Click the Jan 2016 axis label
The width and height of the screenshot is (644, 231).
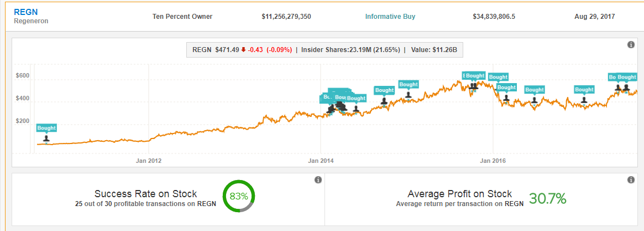(493, 161)
